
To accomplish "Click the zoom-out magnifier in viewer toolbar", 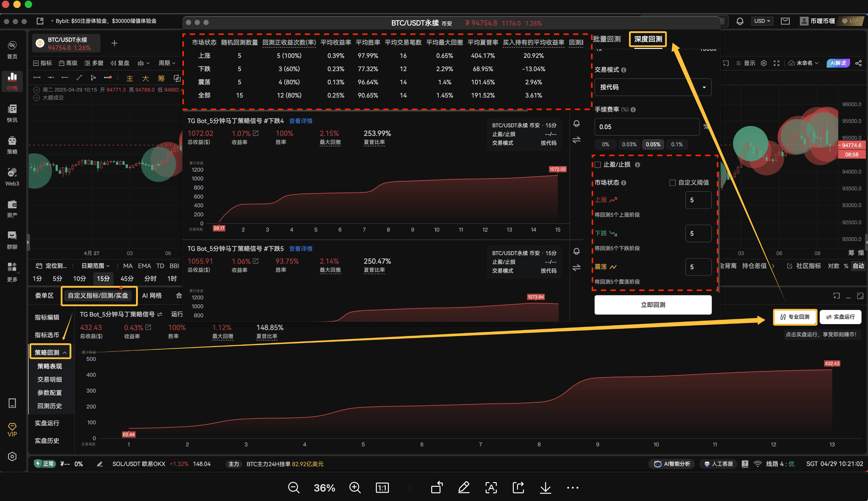I will tap(294, 488).
